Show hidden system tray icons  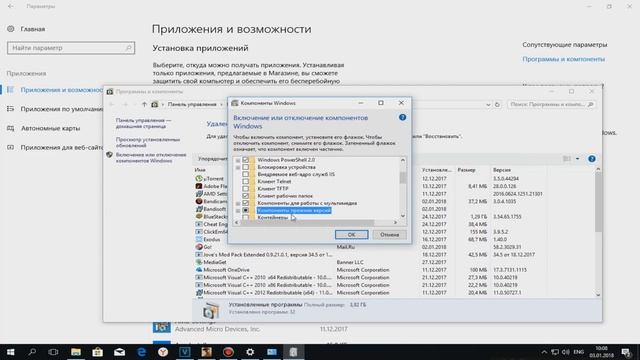click(544, 352)
